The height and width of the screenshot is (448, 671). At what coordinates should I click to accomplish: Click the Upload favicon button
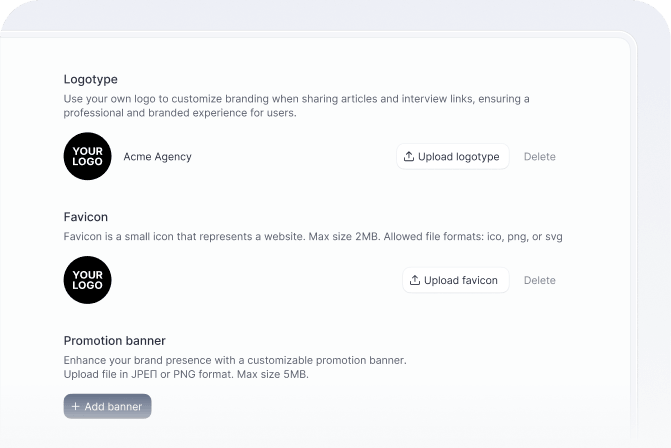[455, 280]
